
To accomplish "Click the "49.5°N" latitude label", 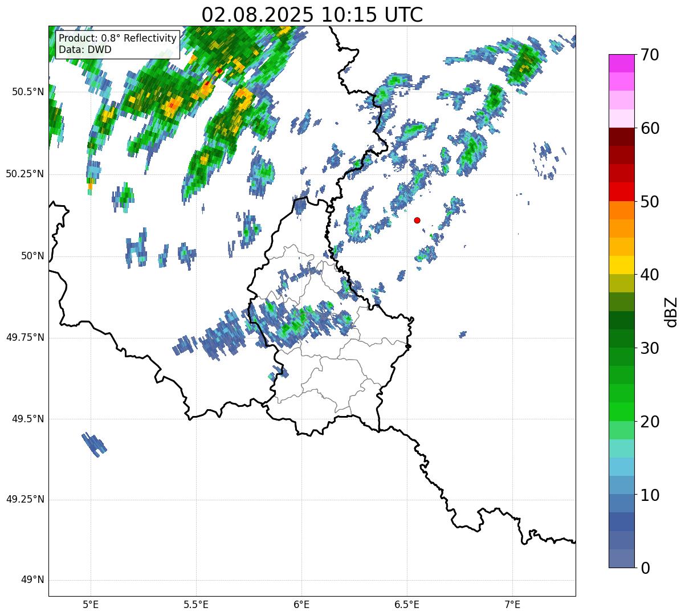I will tap(28, 419).
